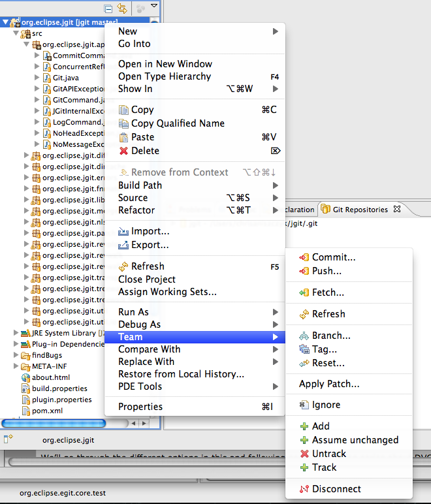The height and width of the screenshot is (504, 431).
Task: Close the Git Repositories tab
Action: [x=397, y=209]
